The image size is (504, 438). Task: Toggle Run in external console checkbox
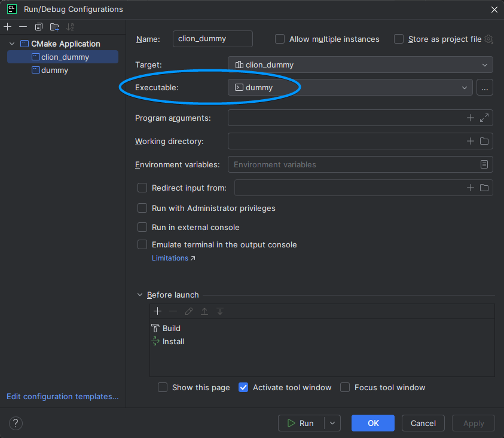[142, 227]
